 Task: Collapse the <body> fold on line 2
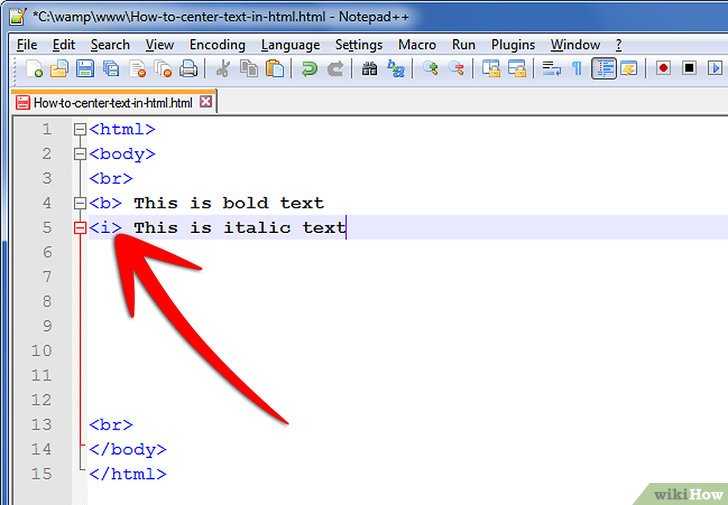80,154
